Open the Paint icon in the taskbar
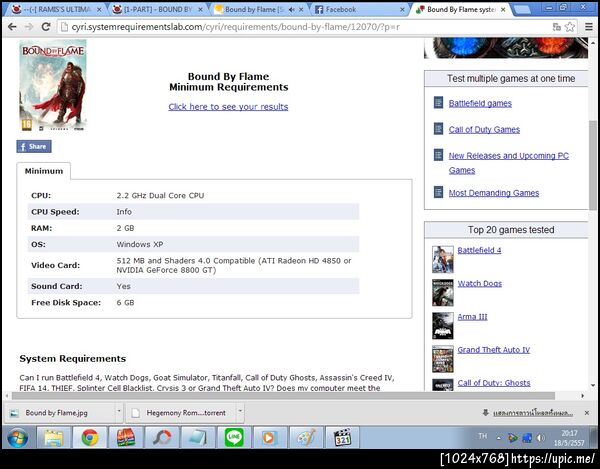This screenshot has height=469, width=600. [306, 437]
